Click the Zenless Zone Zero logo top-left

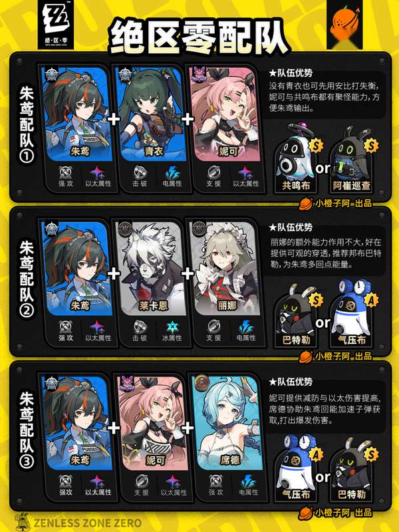(x=56, y=25)
